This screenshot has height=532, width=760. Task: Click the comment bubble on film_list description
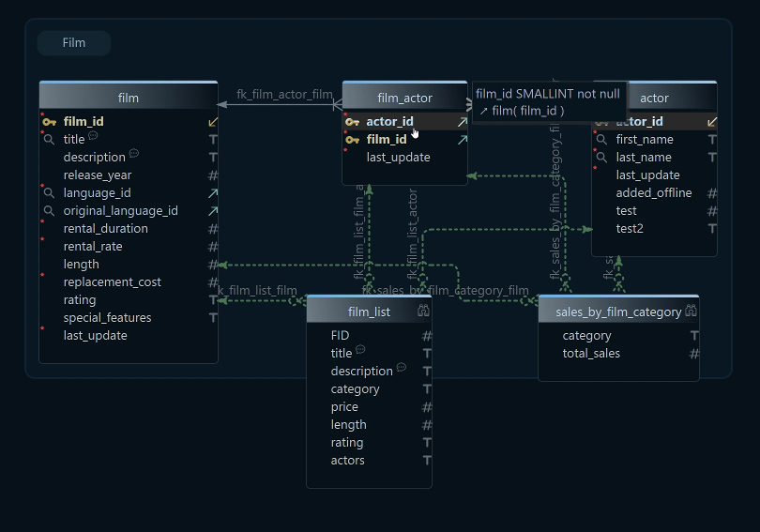coord(402,367)
